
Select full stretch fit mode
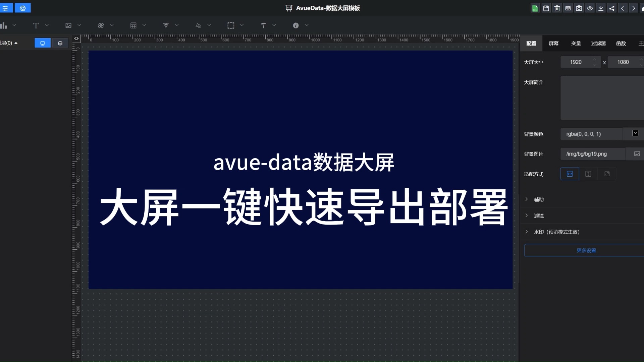(x=607, y=174)
